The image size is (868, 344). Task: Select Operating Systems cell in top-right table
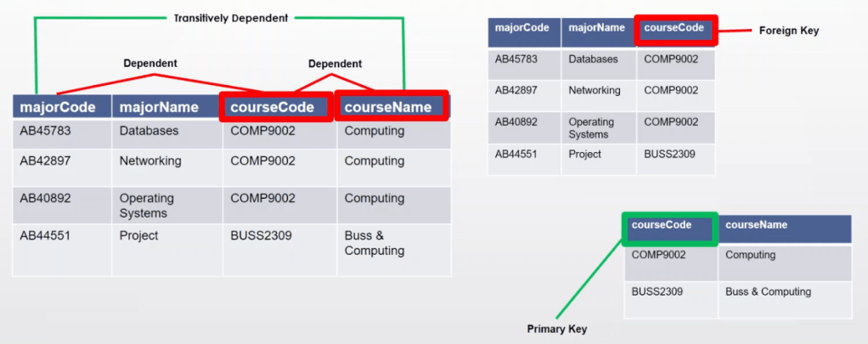point(590,128)
